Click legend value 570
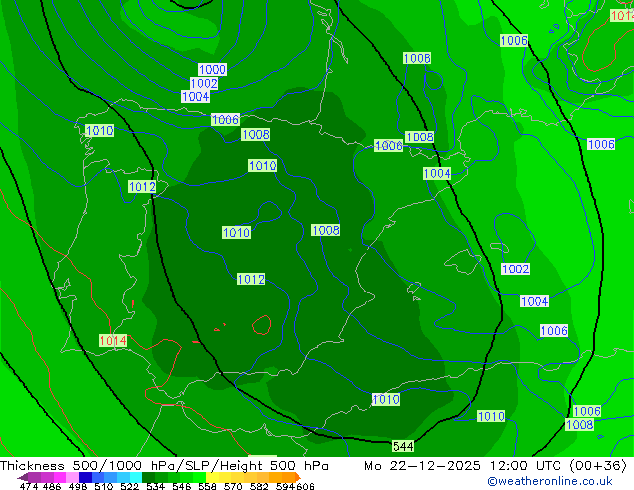This screenshot has height=490, width=634. [233, 486]
